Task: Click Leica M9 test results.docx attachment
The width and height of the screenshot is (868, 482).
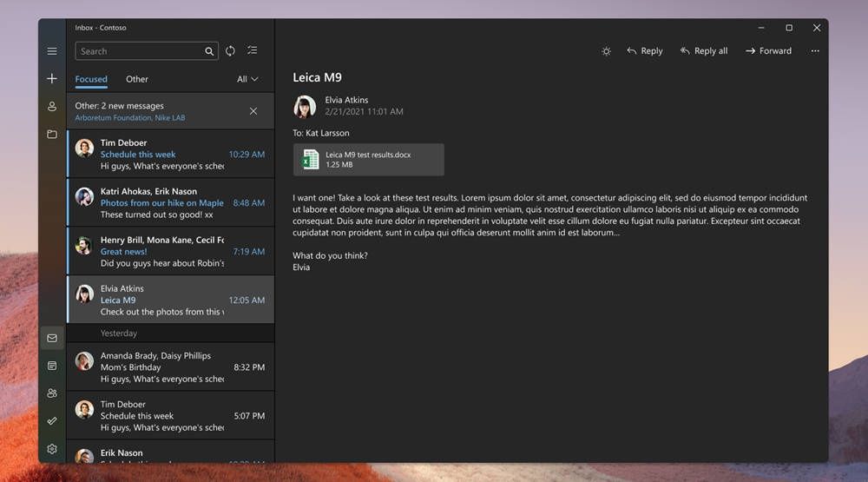Action: point(369,160)
